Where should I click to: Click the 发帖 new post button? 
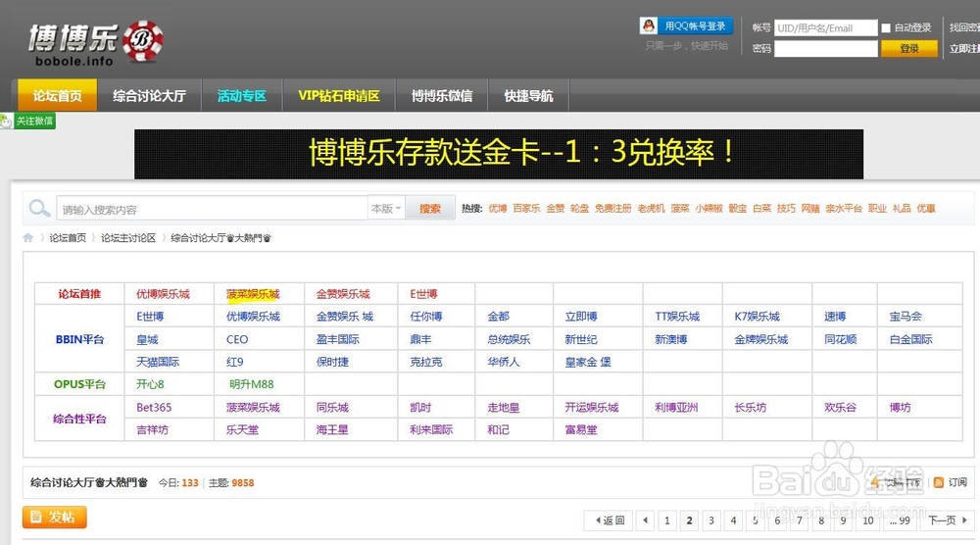click(x=54, y=517)
